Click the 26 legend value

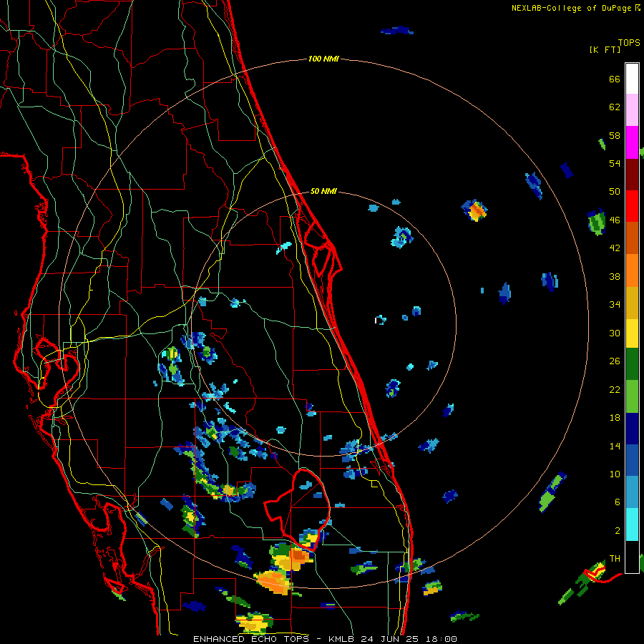[615, 361]
